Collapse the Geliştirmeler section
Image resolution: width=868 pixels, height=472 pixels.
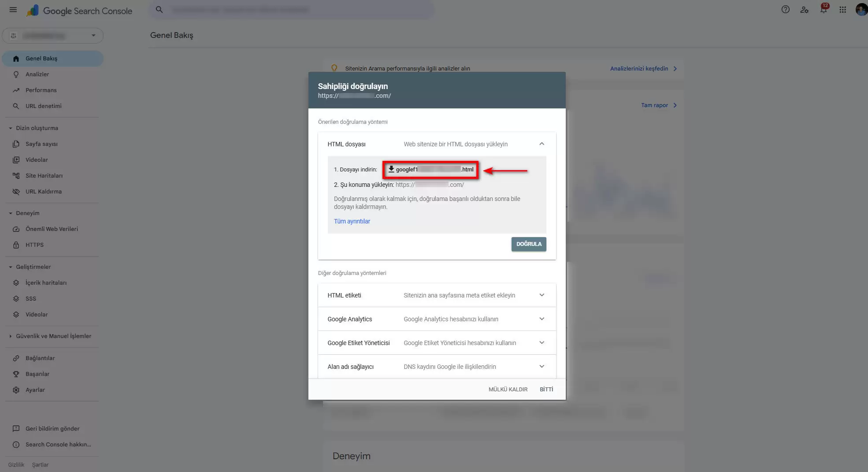coord(10,267)
